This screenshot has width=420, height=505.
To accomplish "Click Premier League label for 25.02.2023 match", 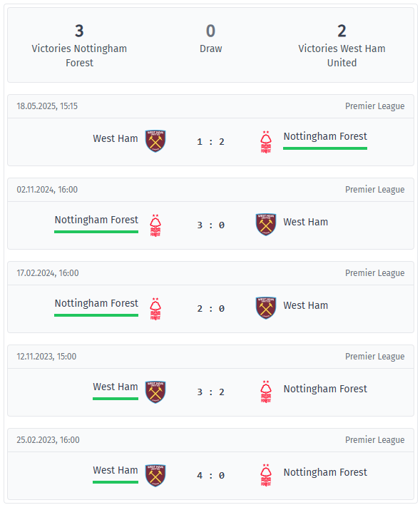I will 374,440.
